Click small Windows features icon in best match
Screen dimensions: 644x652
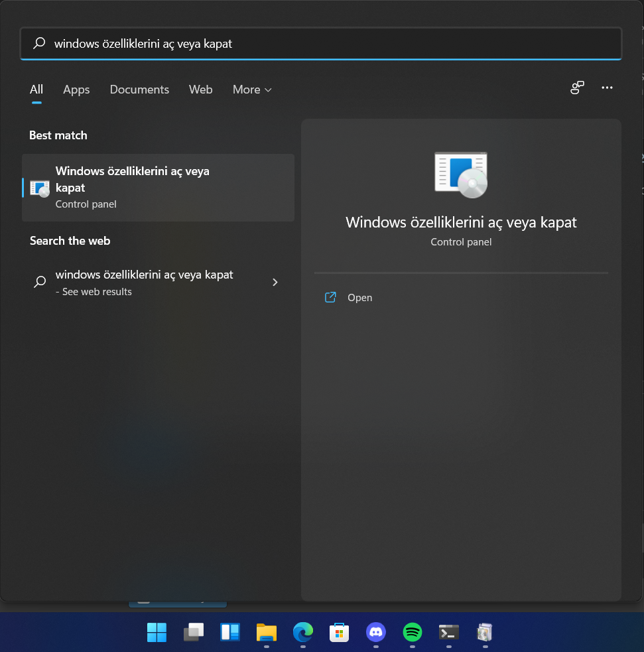[x=40, y=188]
